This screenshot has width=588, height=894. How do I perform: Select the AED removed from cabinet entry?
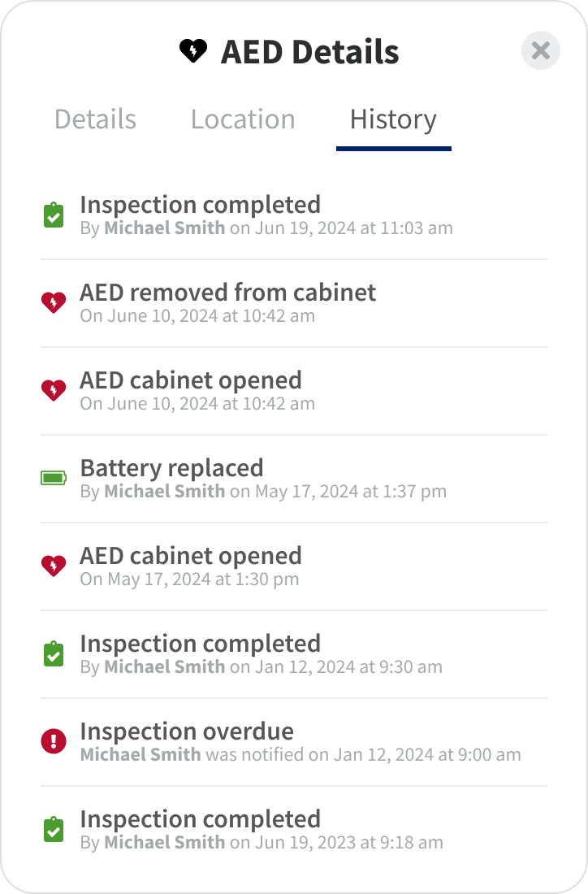pos(227,293)
